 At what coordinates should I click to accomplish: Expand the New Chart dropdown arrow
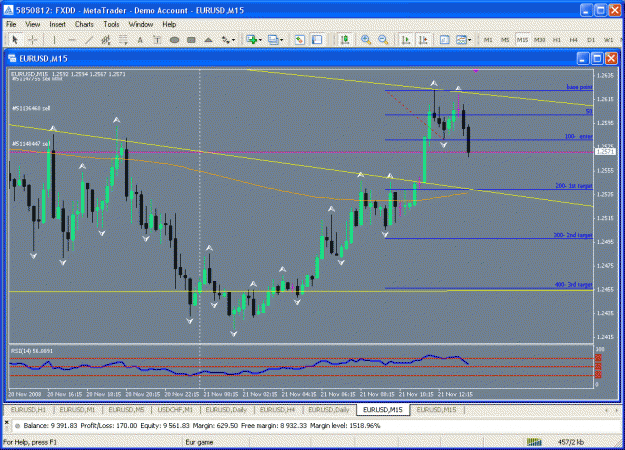260,40
